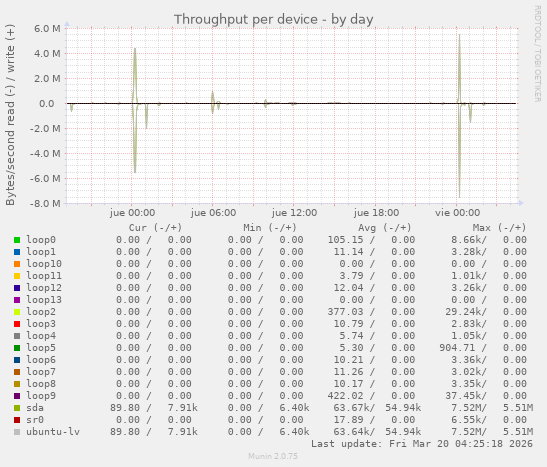Select the 'loop9' device label
This screenshot has width=547, height=467.
[41, 396]
